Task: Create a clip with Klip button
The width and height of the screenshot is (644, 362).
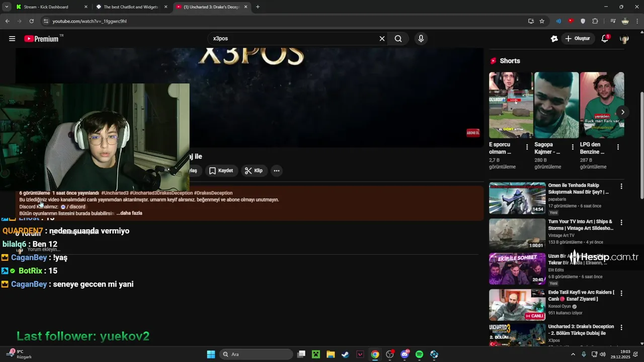Action: tap(254, 171)
